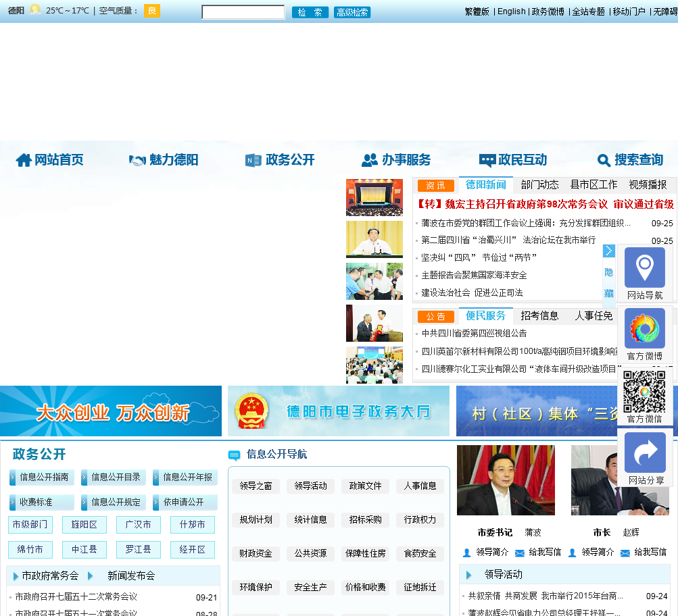The width and height of the screenshot is (678, 616).
Task: Open the 移动门户 link
Action: pyautogui.click(x=629, y=11)
